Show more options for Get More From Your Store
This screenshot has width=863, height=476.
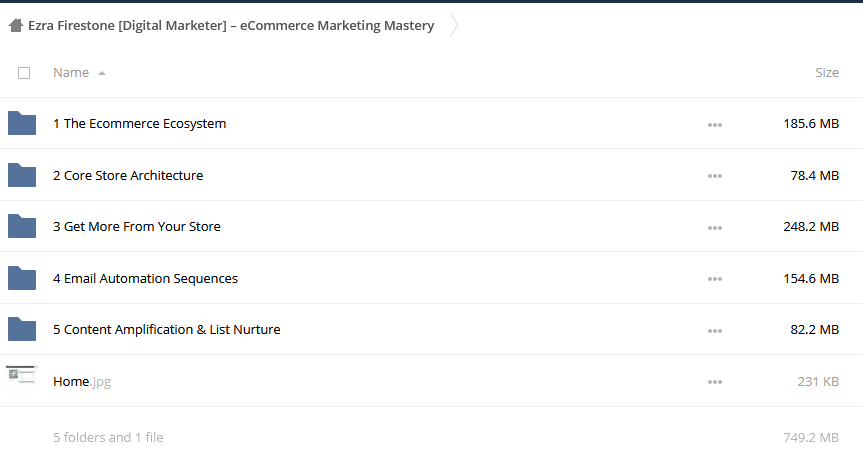pyautogui.click(x=715, y=228)
